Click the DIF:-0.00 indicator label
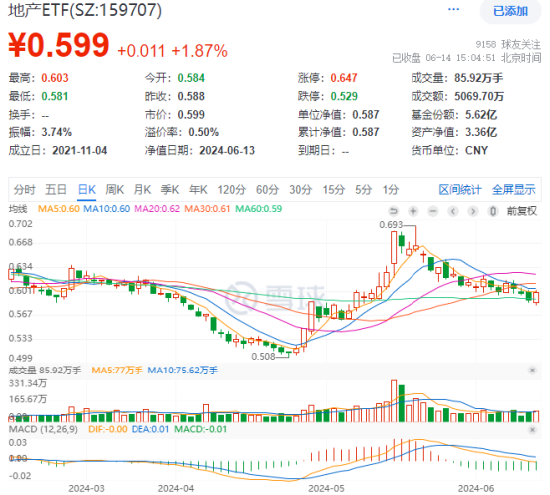Viewport: 550px width, 495px height. click(108, 430)
